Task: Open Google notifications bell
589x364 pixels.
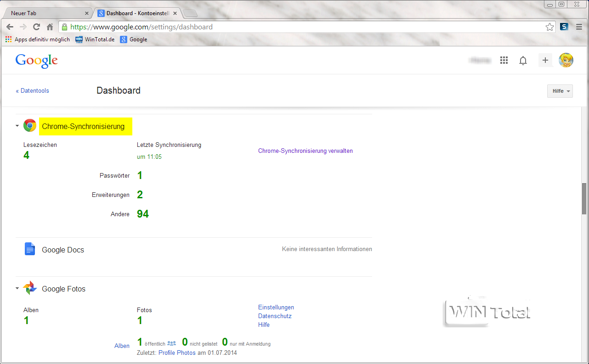Action: click(523, 61)
